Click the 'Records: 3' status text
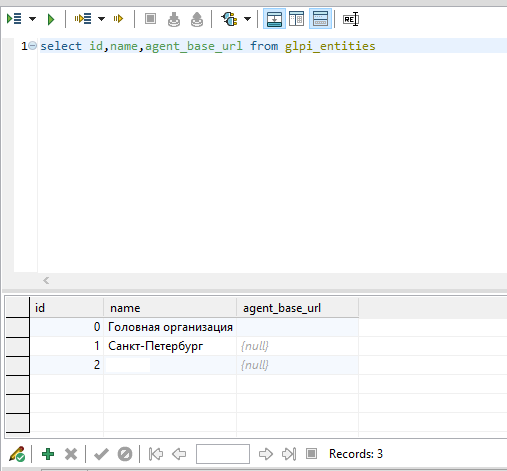507x471 pixels. pos(356,454)
